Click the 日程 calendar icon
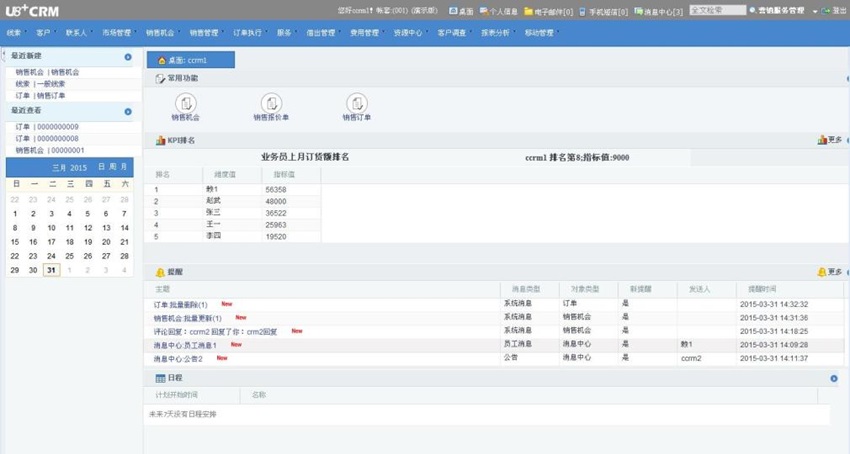The width and height of the screenshot is (850, 454). [x=160, y=378]
